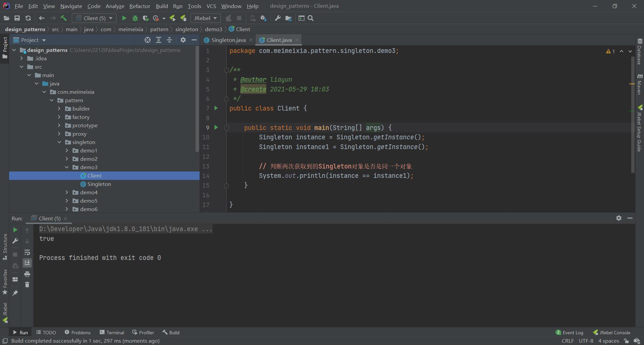
Task: Click the Project tree vertical scrollbar
Action: 197,99
